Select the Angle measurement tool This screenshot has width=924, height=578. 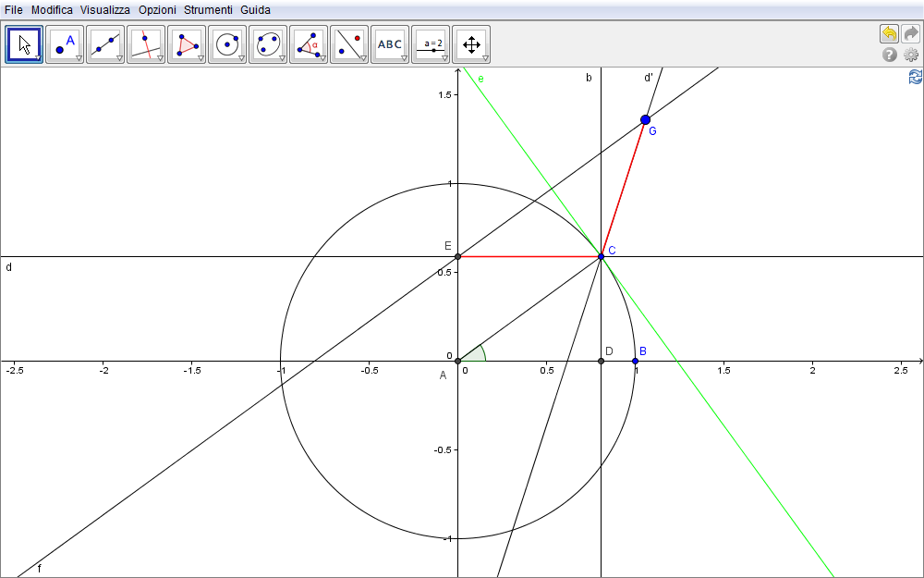tap(309, 43)
